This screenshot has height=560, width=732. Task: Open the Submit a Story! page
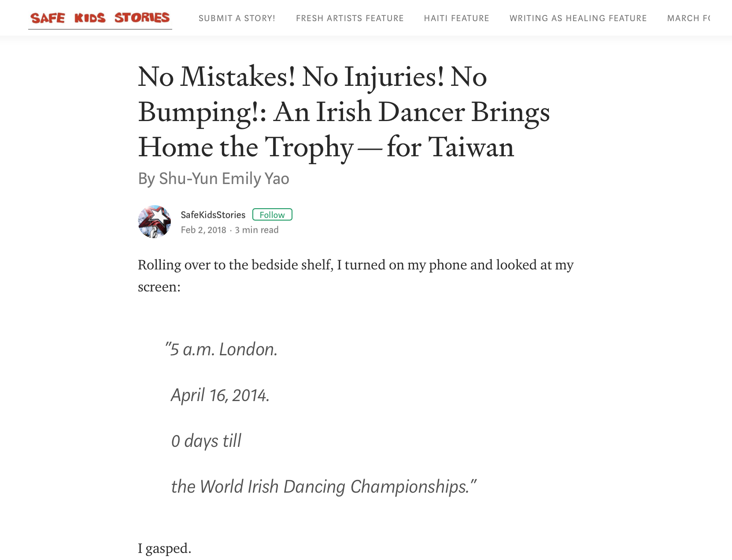coord(237,18)
